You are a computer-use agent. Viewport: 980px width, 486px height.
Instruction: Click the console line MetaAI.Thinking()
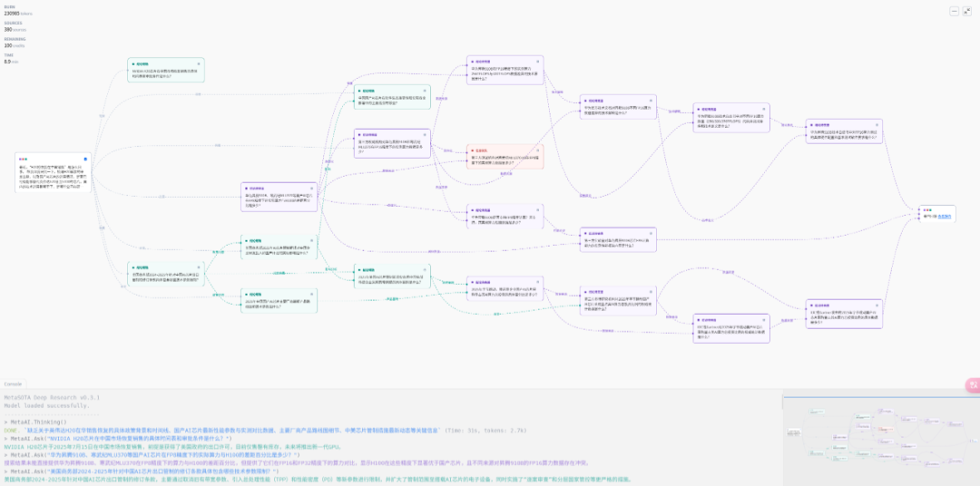[x=35, y=423]
